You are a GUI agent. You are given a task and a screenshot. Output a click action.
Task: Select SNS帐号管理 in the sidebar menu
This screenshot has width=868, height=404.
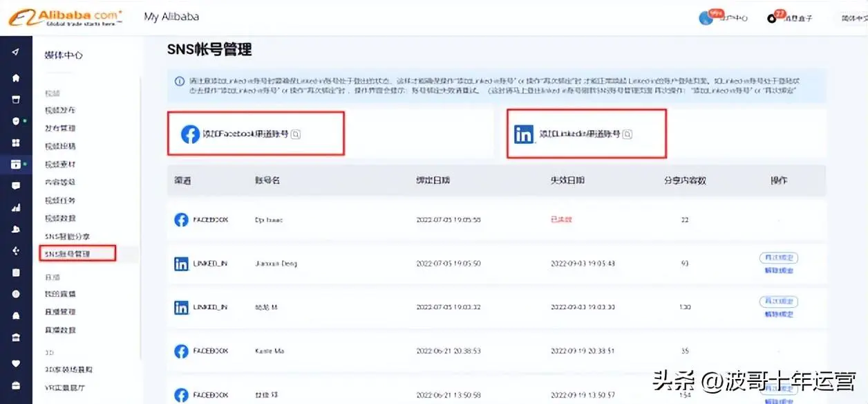tap(68, 254)
